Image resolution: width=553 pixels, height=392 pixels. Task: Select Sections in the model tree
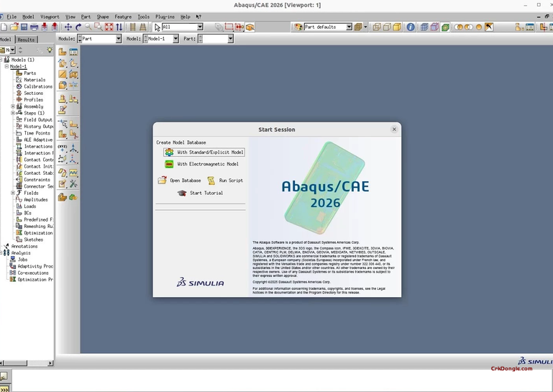click(x=33, y=94)
